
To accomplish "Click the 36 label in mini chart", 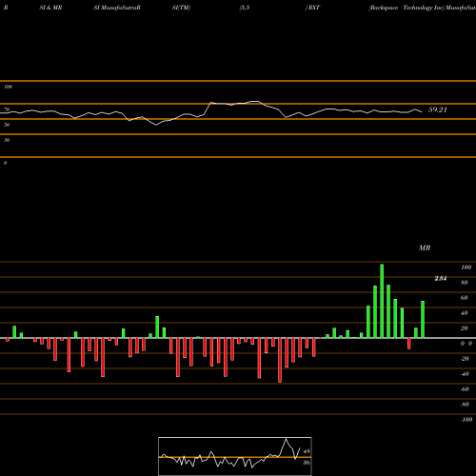I will click(307, 463).
